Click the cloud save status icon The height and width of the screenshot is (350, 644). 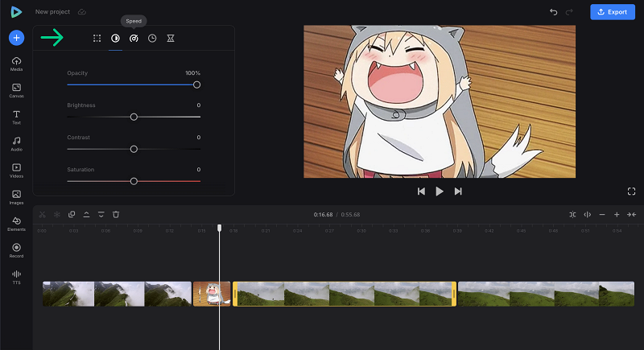[x=82, y=12]
